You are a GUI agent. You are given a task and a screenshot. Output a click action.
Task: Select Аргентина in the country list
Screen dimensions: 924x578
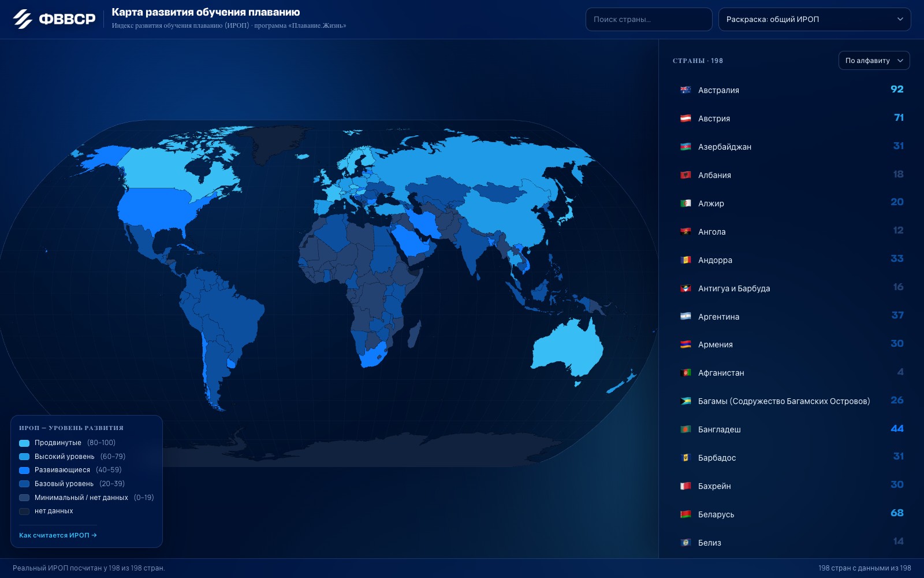pos(791,316)
